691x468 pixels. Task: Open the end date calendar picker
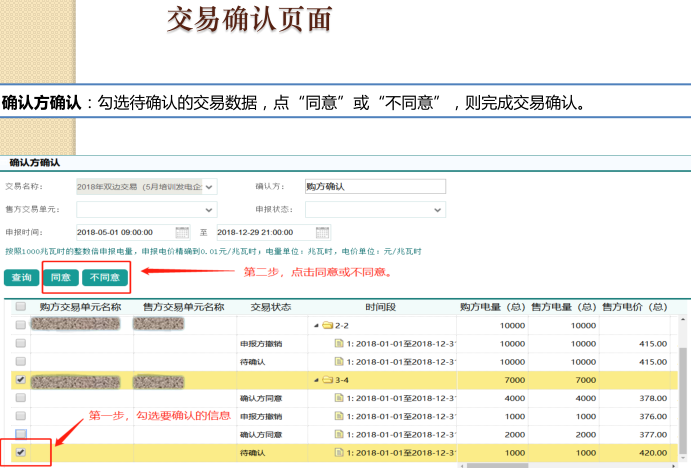[323, 232]
